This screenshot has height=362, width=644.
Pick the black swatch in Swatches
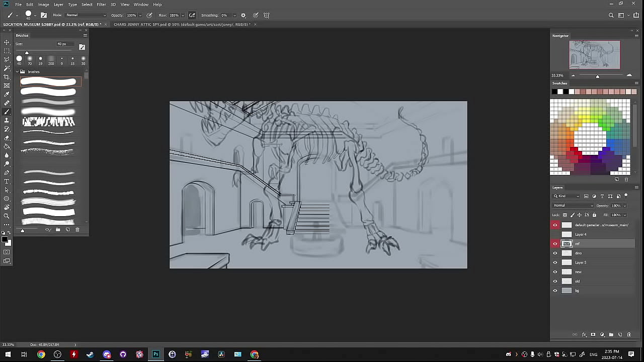554,92
